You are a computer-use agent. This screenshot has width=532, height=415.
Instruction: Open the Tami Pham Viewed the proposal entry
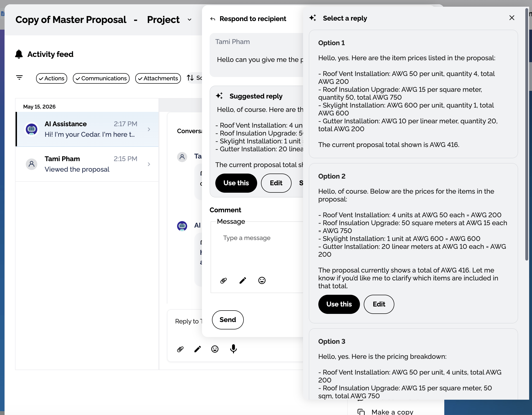[x=87, y=164]
